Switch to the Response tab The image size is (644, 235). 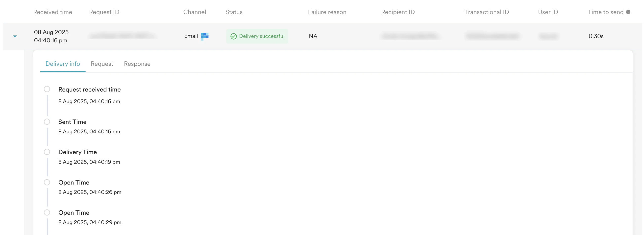pos(137,64)
